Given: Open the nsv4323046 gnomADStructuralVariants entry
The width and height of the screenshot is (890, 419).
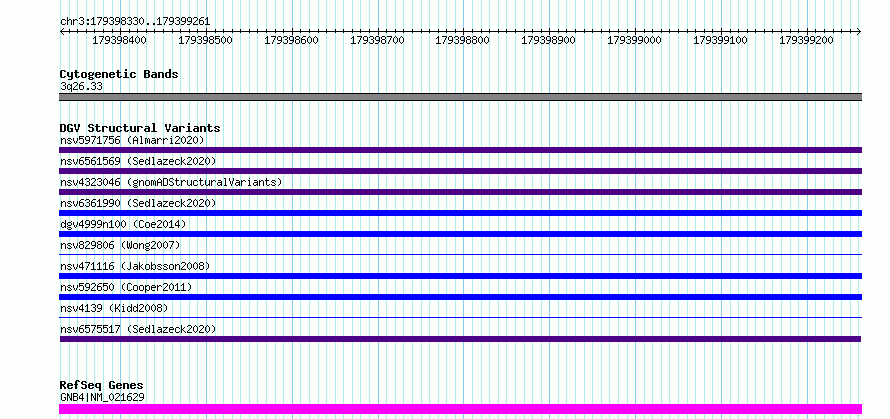Looking at the screenshot, I should tap(171, 182).
